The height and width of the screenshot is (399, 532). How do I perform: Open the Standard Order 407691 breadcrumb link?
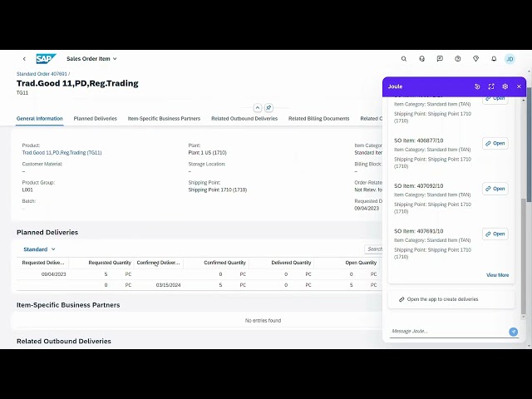pos(42,74)
